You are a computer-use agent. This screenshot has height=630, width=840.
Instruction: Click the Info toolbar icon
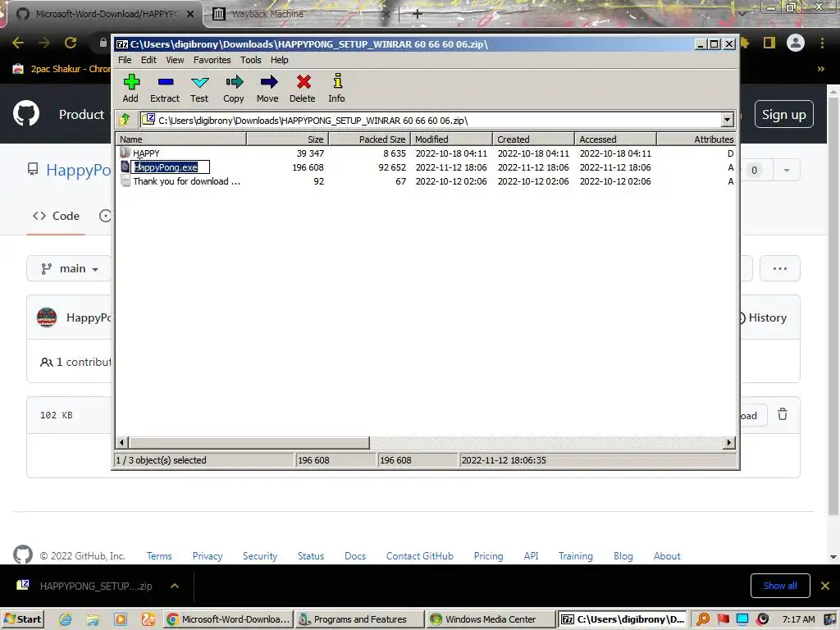(x=337, y=89)
